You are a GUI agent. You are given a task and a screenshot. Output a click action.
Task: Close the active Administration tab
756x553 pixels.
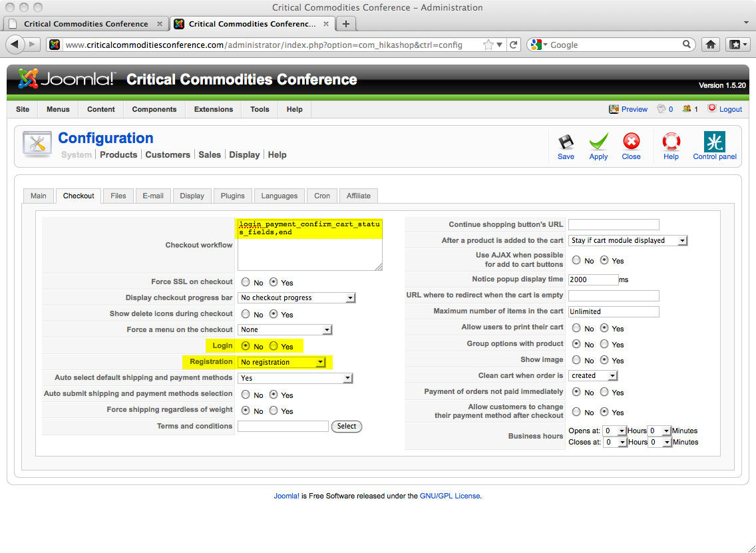click(x=326, y=24)
